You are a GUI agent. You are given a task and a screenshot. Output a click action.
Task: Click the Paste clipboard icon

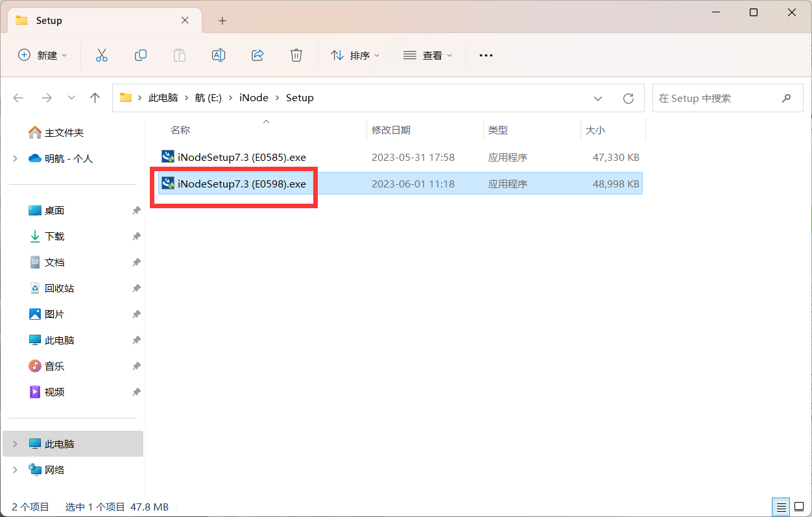point(180,55)
